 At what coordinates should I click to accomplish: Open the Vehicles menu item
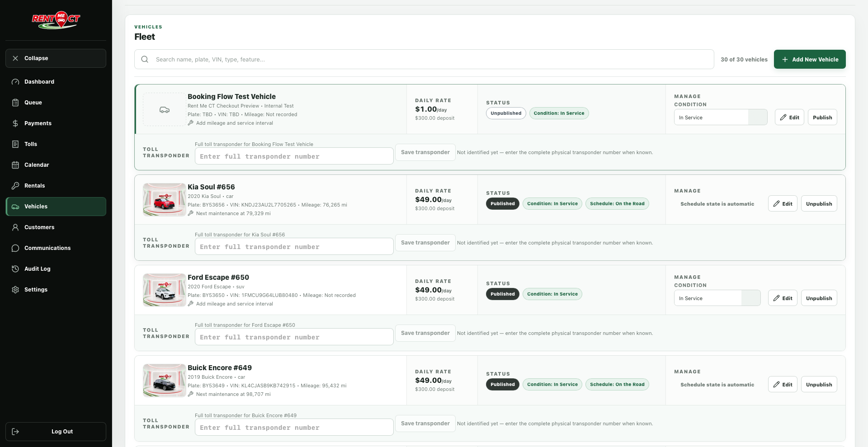click(56, 207)
